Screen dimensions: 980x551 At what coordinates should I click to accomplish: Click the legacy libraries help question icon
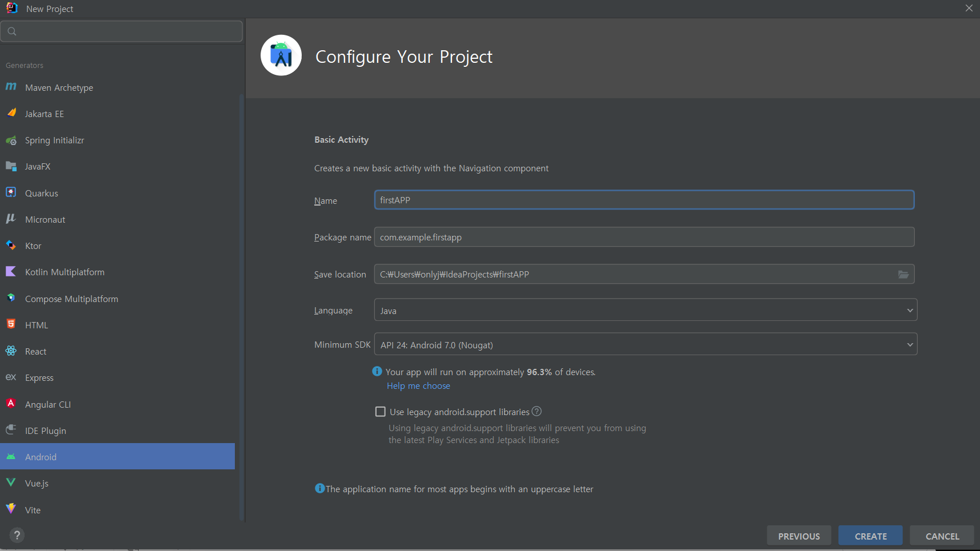[x=537, y=411]
